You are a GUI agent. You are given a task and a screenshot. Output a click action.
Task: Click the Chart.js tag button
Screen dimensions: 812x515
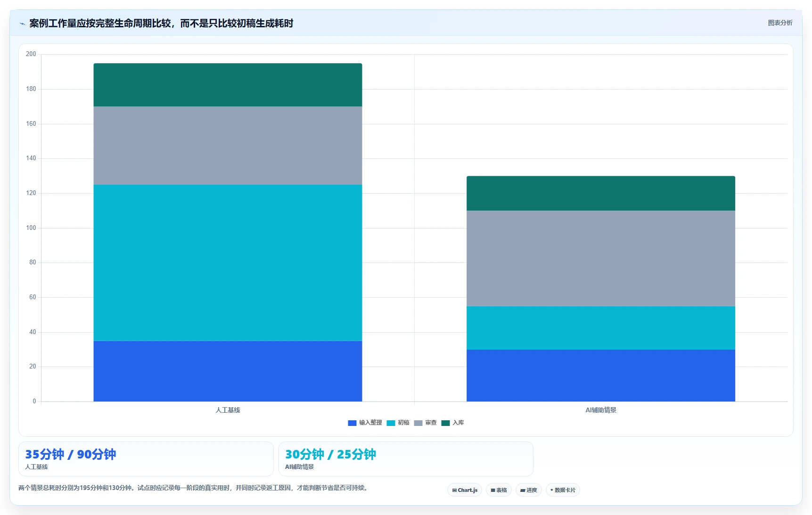click(x=465, y=490)
